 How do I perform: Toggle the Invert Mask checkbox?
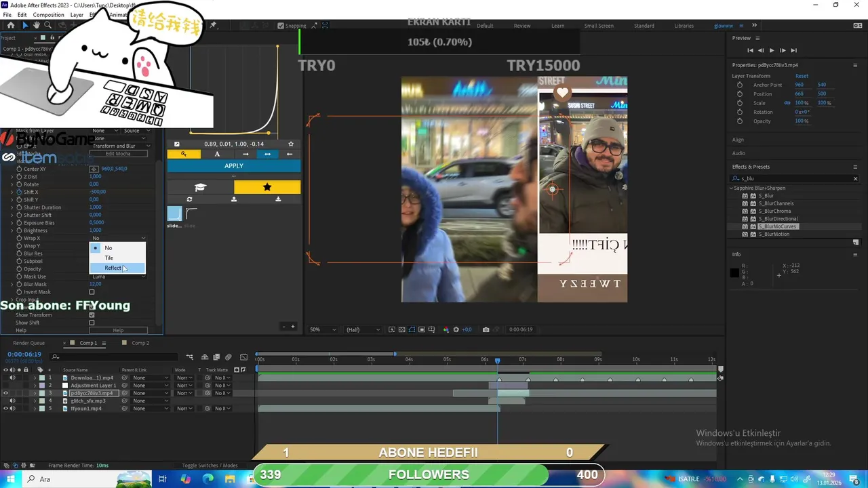(92, 292)
